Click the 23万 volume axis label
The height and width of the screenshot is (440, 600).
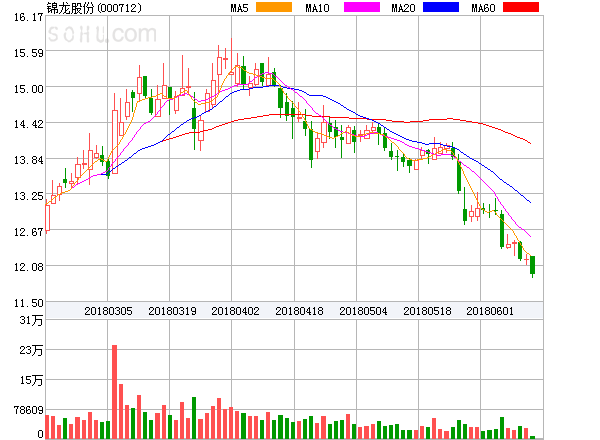coord(31,350)
